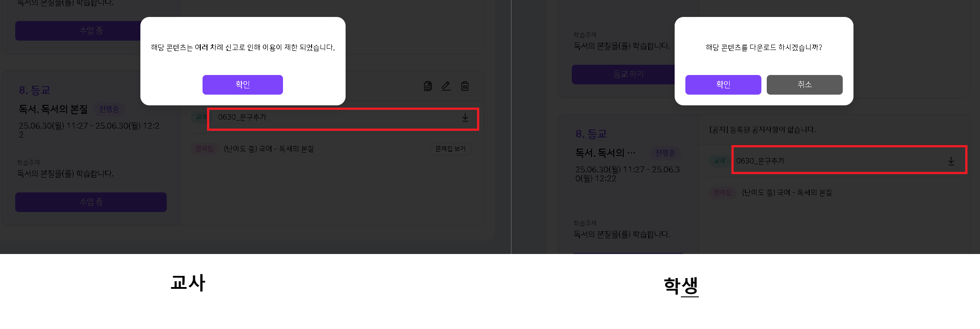Image resolution: width=980 pixels, height=329 pixels.
Task: Click the 수업 중 button under 학습주제
Action: [91, 202]
